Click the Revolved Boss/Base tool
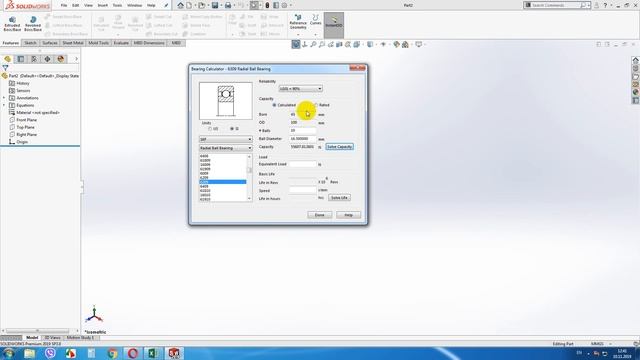640x360 pixels. point(33,24)
